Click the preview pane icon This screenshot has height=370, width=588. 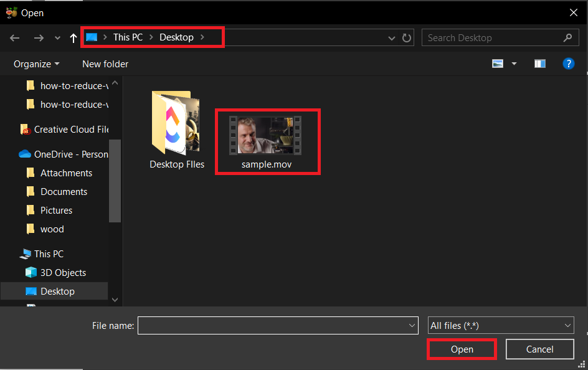click(x=539, y=63)
